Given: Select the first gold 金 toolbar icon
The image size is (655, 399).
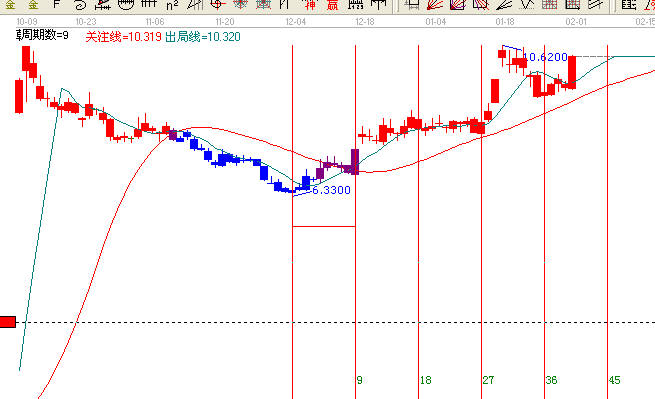Looking at the screenshot, I should point(10,5).
